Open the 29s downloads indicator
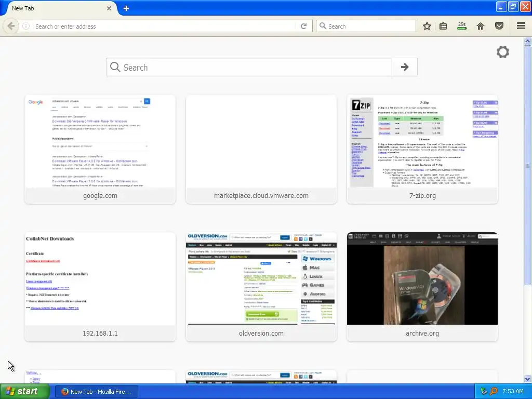This screenshot has width=532, height=399. pyautogui.click(x=462, y=26)
